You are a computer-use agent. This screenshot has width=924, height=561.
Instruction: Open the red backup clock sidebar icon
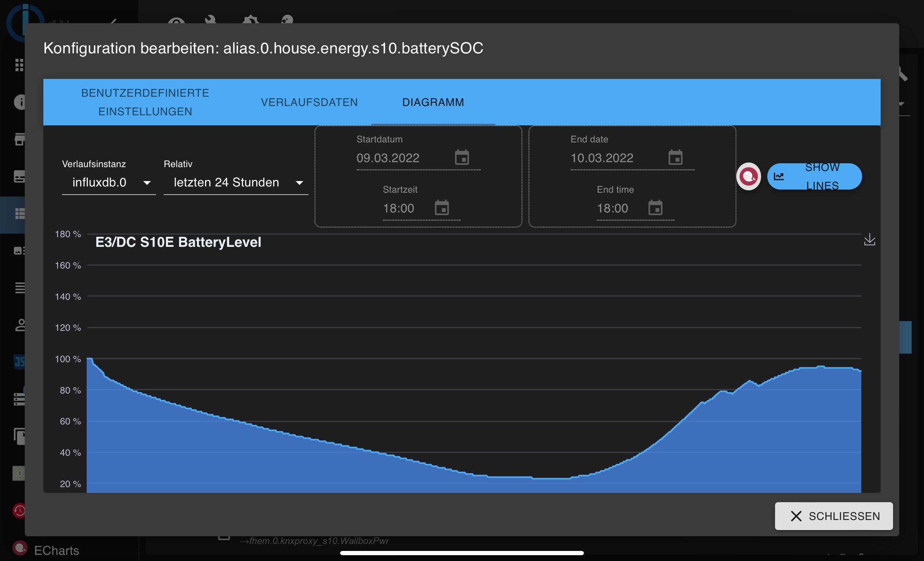pyautogui.click(x=19, y=510)
